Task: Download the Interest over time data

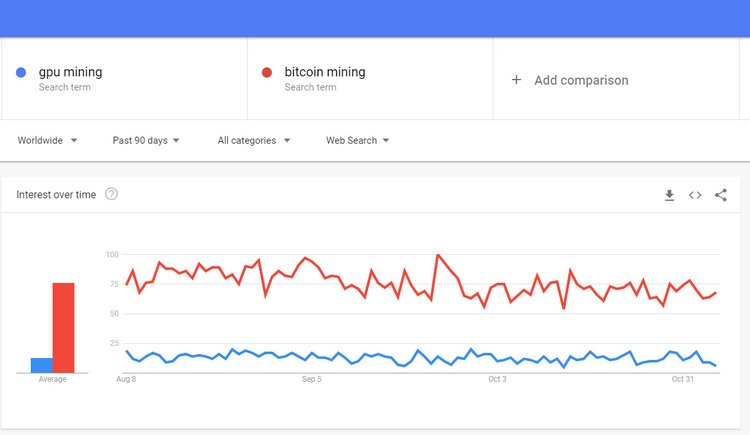Action: pos(669,195)
